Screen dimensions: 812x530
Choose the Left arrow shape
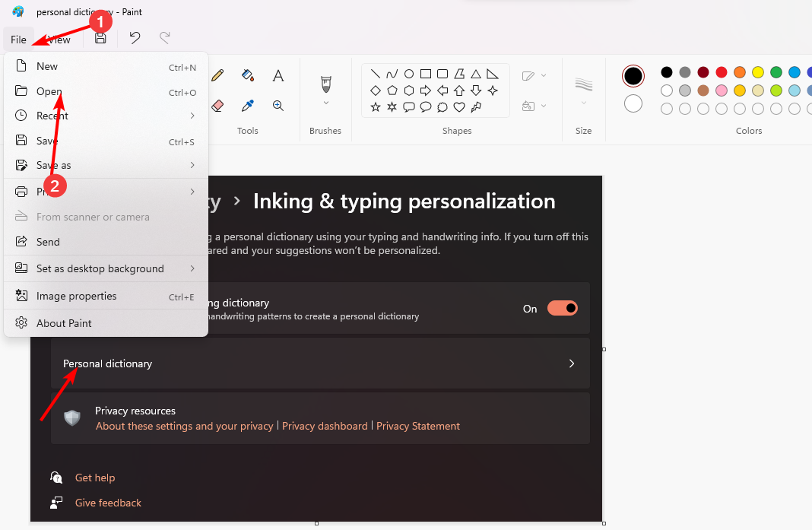442,90
